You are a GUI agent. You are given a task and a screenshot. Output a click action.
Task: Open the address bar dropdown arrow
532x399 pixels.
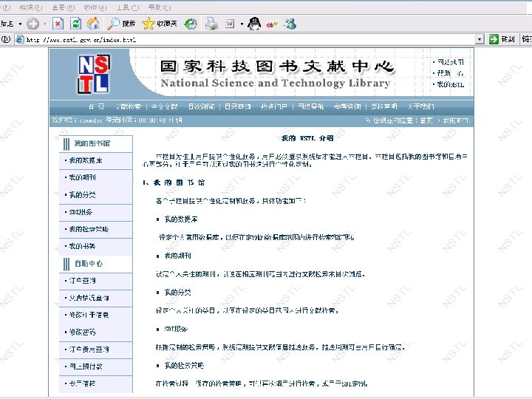click(x=480, y=40)
